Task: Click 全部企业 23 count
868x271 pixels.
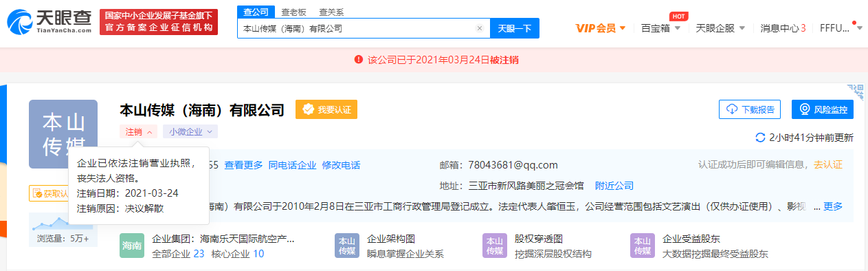Action: pos(178,254)
